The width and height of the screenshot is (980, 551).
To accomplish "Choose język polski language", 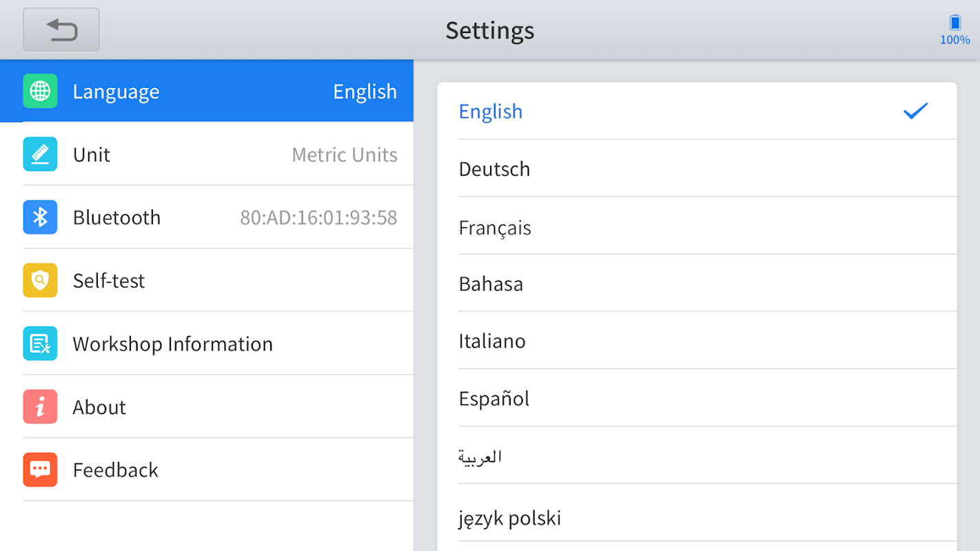I will 510,518.
